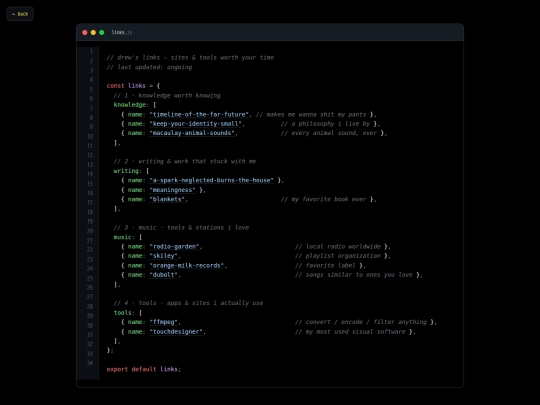Visit the touchdesigner link
The height and width of the screenshot is (405, 540).
[176, 332]
